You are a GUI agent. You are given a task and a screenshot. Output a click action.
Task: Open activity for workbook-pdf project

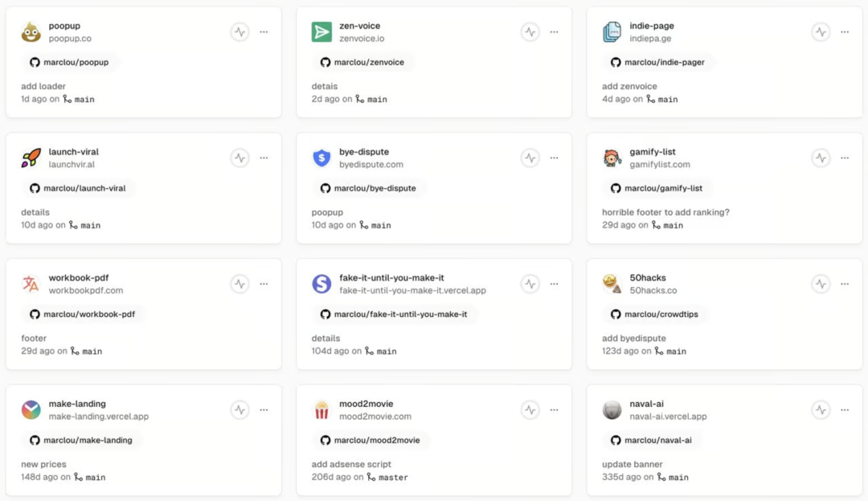pyautogui.click(x=240, y=284)
